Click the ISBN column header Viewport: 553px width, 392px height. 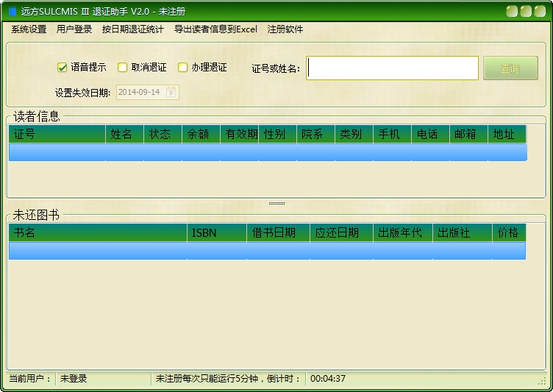pos(217,232)
